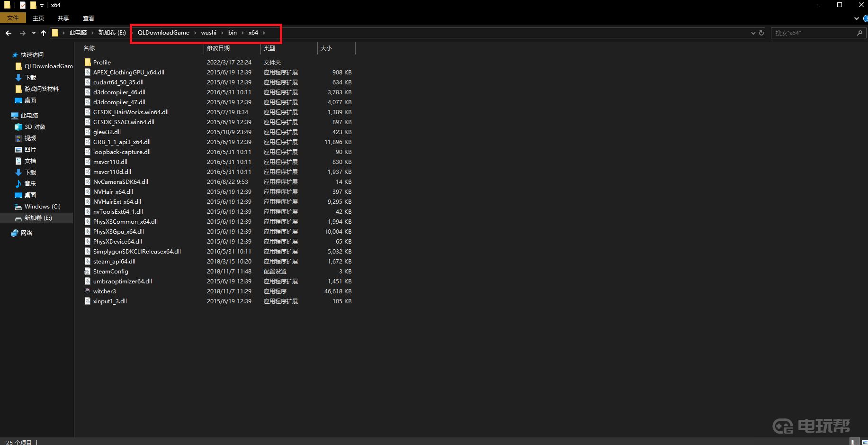Select msvcr110d.dll file name

[112, 172]
